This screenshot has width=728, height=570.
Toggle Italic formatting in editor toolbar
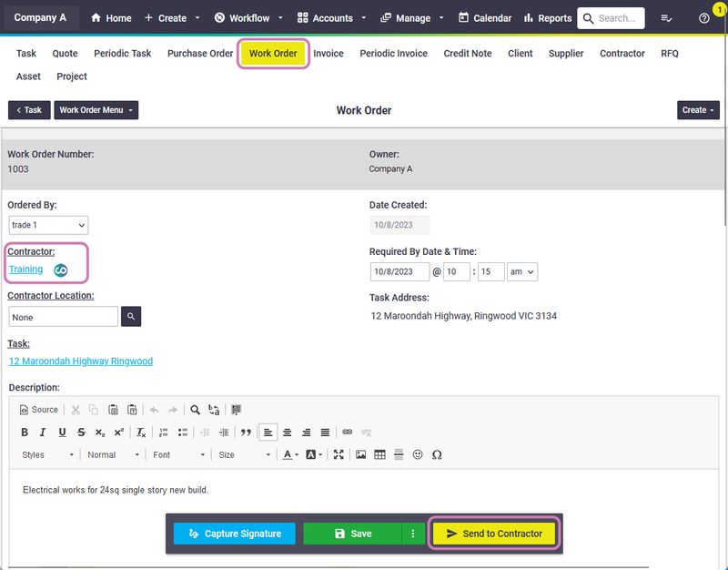pyautogui.click(x=43, y=432)
